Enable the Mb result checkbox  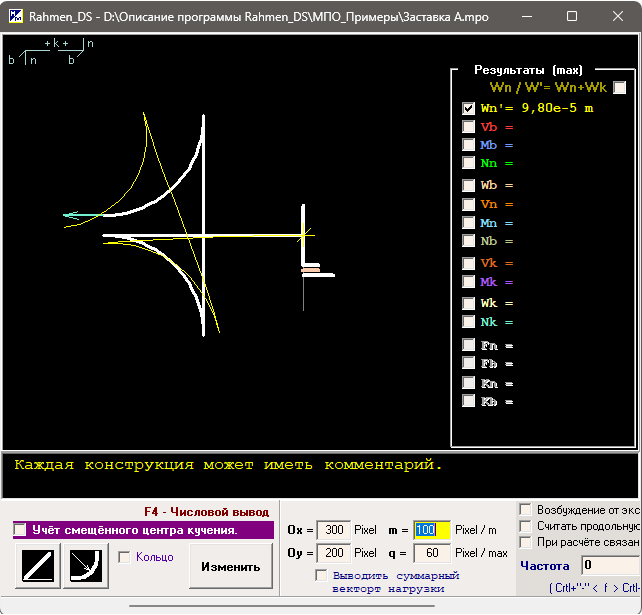(468, 145)
